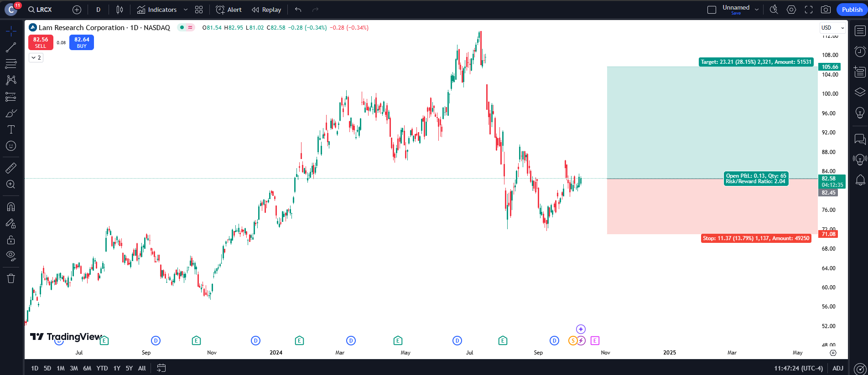
Task: Expand the Unnamed layout dropdown arrow
Action: pyautogui.click(x=757, y=10)
